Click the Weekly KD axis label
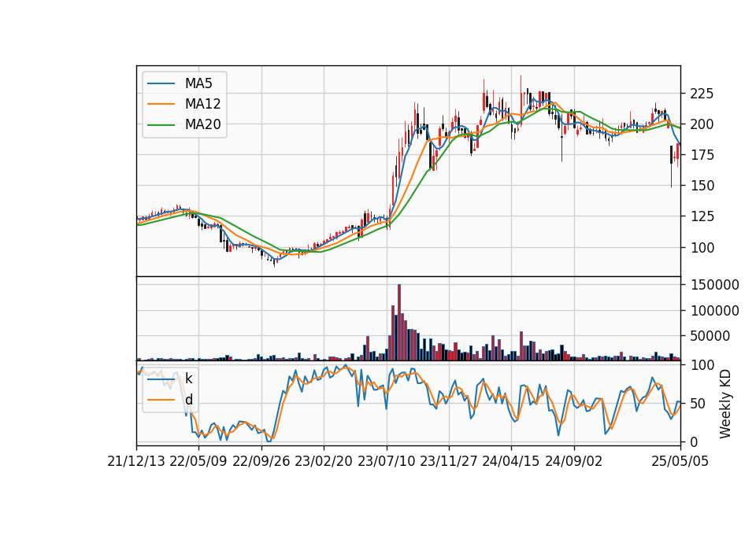Viewport: 756px width, 543px height. 725,404
